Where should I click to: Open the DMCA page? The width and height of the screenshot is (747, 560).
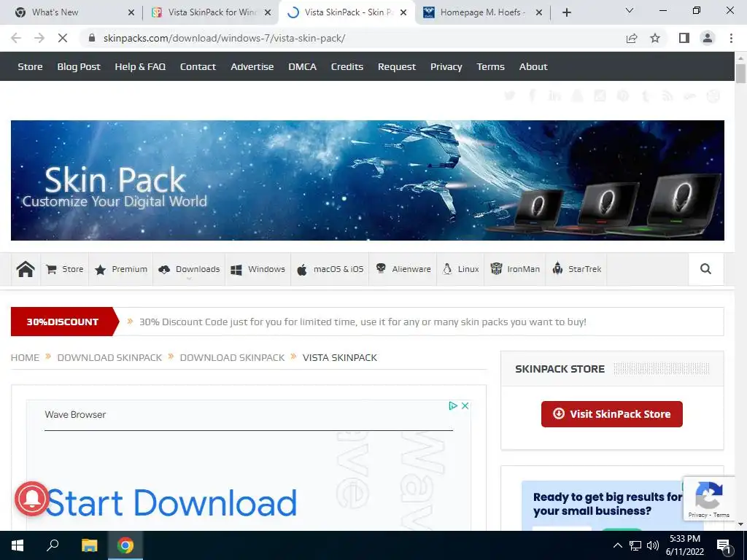click(302, 66)
